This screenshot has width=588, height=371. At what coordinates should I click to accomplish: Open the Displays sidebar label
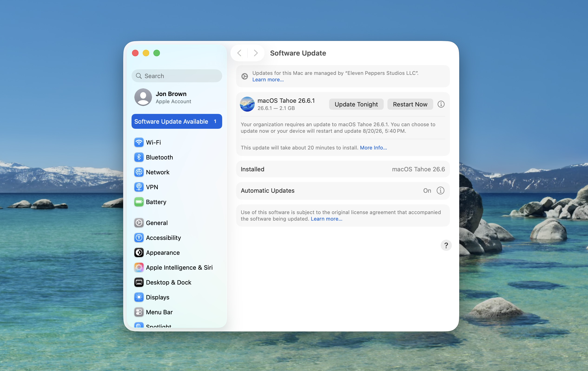click(x=158, y=298)
